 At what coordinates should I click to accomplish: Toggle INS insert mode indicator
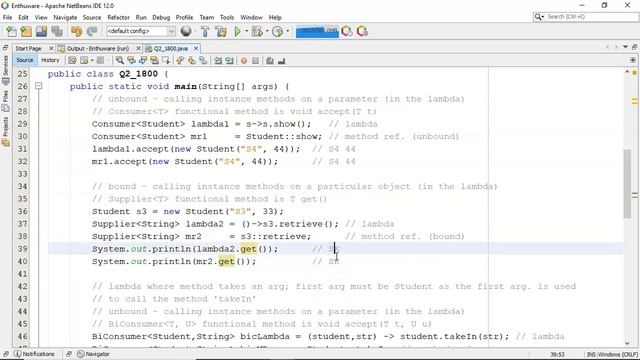[591, 354]
